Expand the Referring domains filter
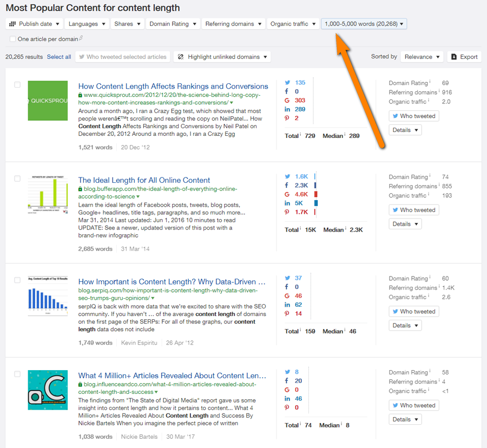The height and width of the screenshot is (448, 487). click(233, 24)
